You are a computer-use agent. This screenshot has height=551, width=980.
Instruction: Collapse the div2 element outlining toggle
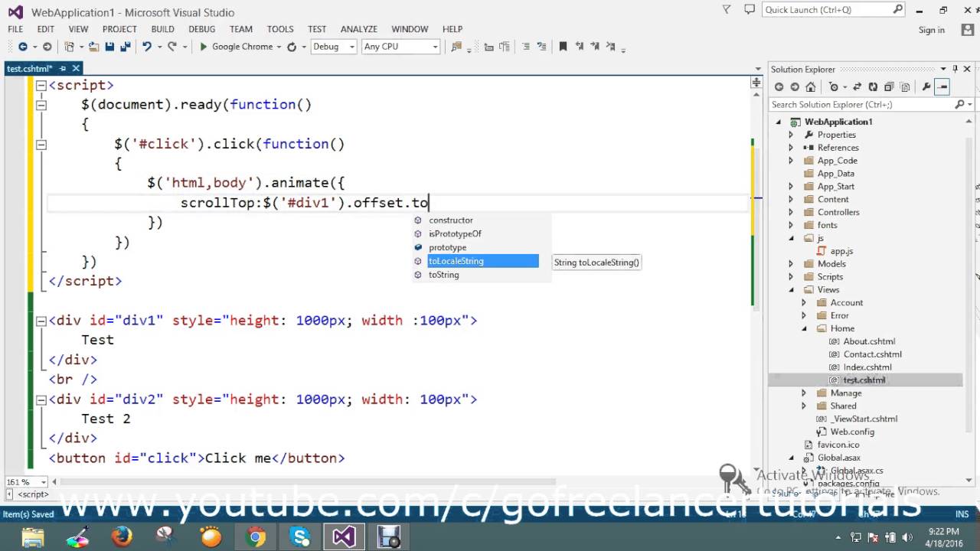click(x=41, y=399)
